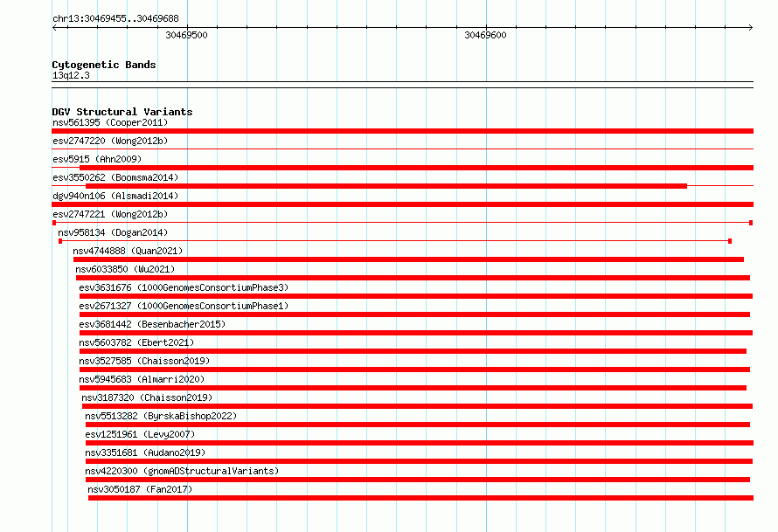
Task: Click the red bar under nsv561395
Action: pos(402,131)
